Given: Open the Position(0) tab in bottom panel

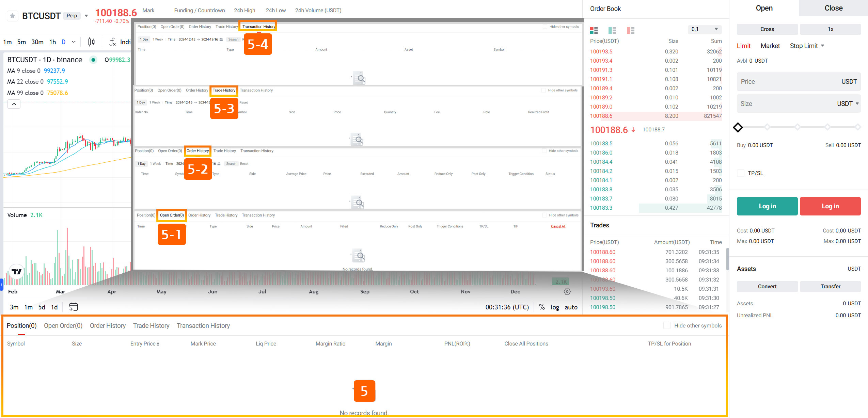Looking at the screenshot, I should (21, 325).
